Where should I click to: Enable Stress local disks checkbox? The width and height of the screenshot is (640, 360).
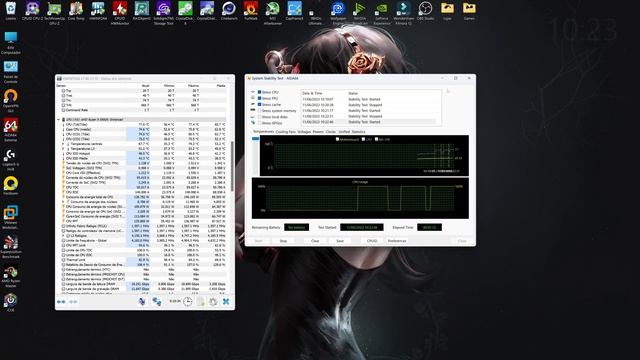(x=260, y=117)
